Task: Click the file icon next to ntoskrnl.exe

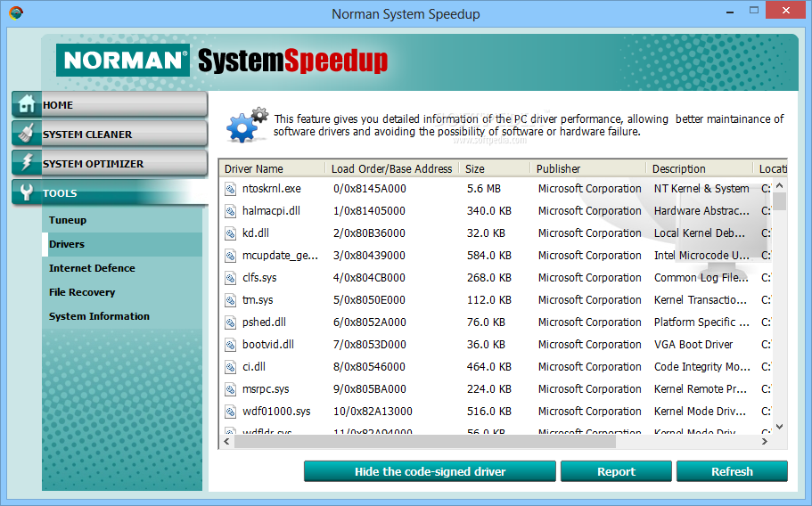Action: point(230,189)
